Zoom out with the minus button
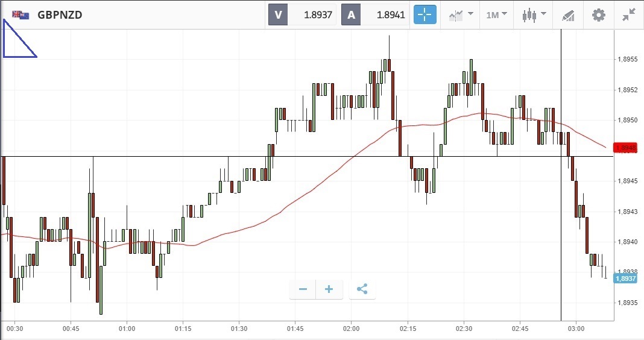644x340 pixels. point(303,289)
